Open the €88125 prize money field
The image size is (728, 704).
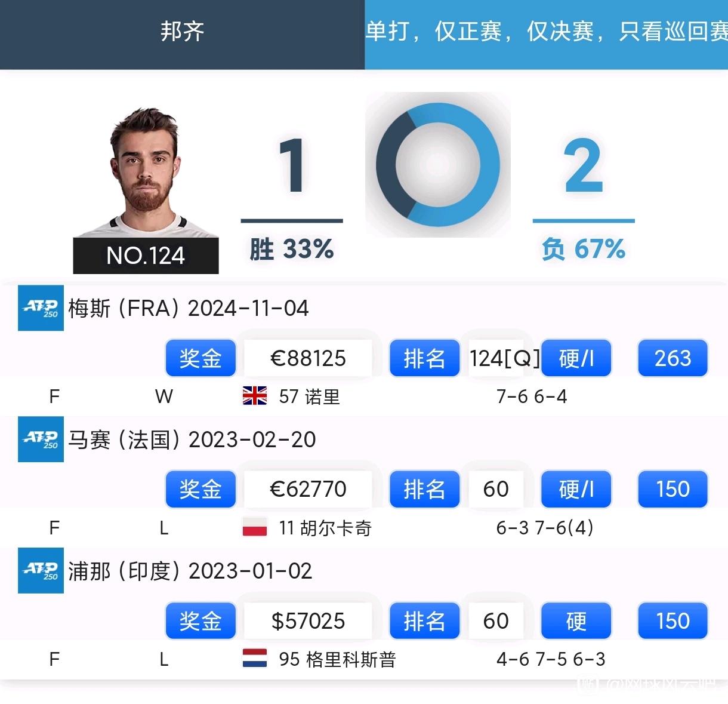[308, 358]
